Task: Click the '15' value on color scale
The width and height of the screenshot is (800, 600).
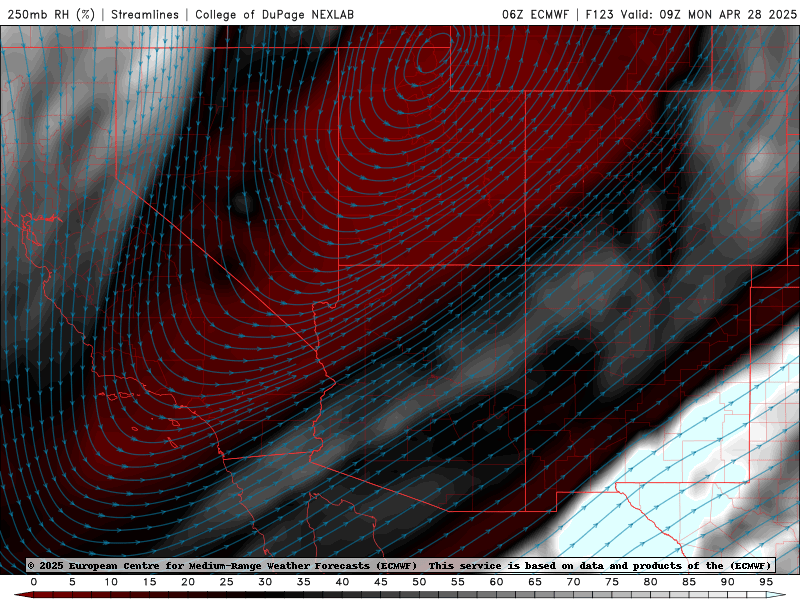Action: 149,582
